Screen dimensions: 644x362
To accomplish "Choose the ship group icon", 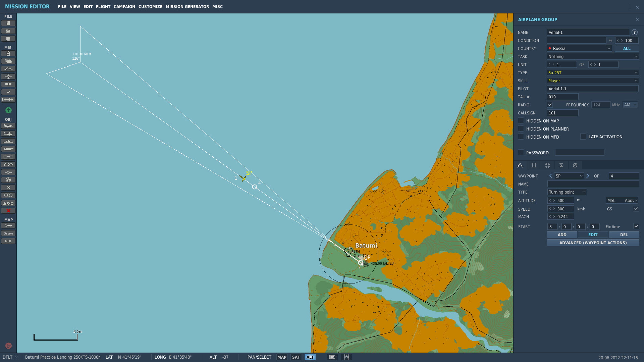I will pyautogui.click(x=8, y=142).
